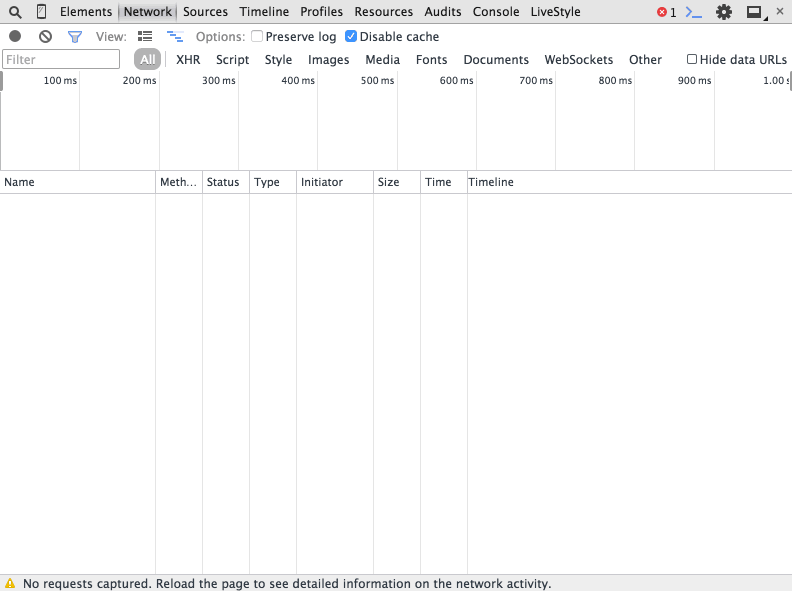Click the 500 ms overview marker

(377, 80)
